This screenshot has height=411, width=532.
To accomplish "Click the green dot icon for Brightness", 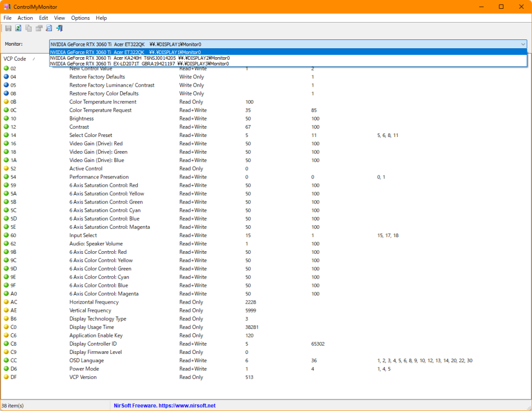I will [6, 118].
